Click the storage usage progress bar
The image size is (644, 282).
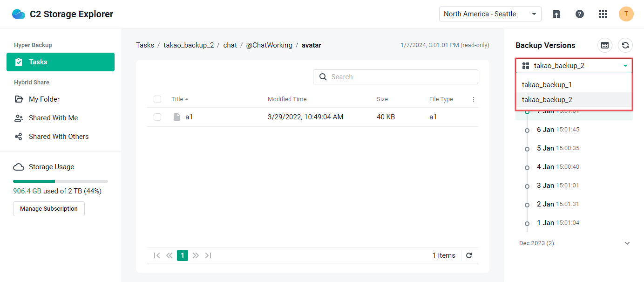pos(60,181)
